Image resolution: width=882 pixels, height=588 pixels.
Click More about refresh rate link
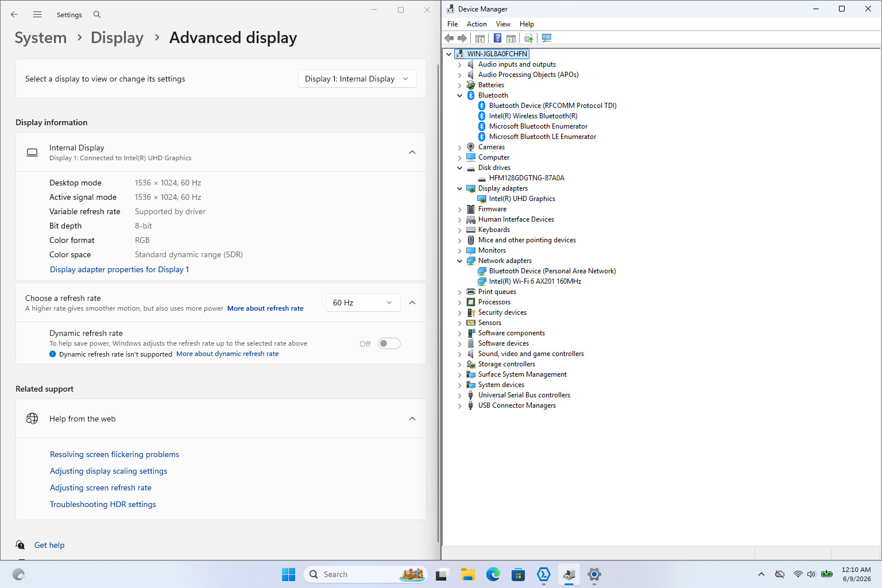tap(265, 308)
